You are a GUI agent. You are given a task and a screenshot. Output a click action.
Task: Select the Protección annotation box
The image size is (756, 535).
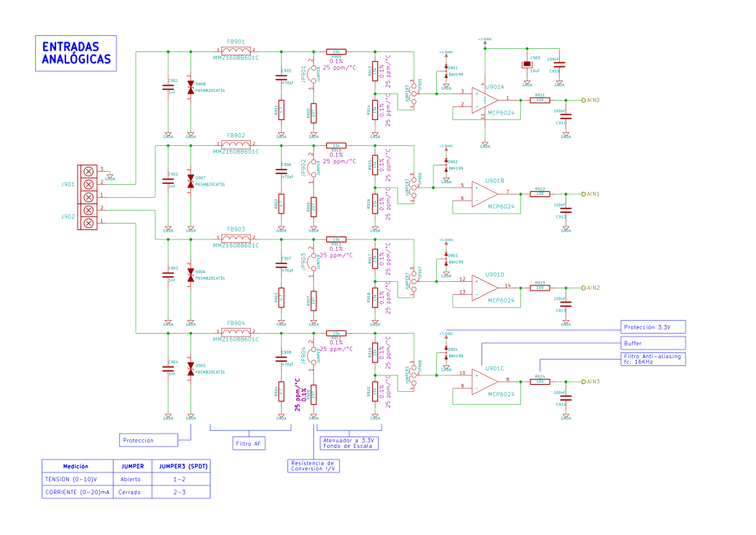click(x=149, y=440)
